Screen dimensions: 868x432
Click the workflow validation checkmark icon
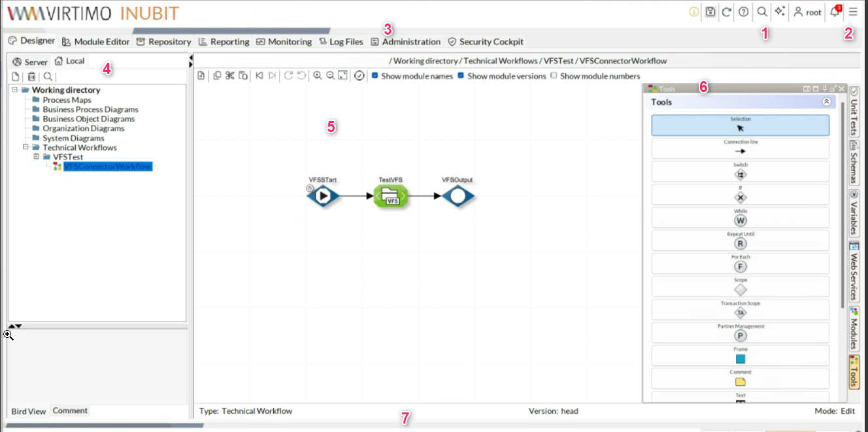coord(359,76)
